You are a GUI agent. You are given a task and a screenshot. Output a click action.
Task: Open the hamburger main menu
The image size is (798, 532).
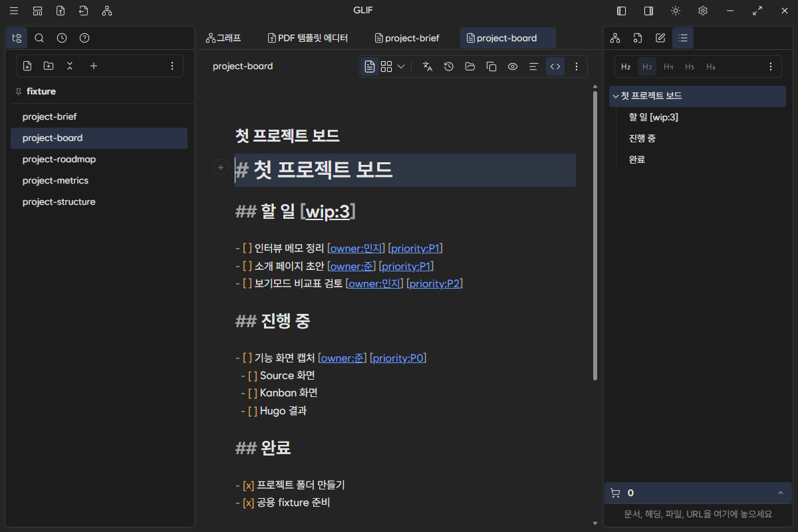point(14,11)
